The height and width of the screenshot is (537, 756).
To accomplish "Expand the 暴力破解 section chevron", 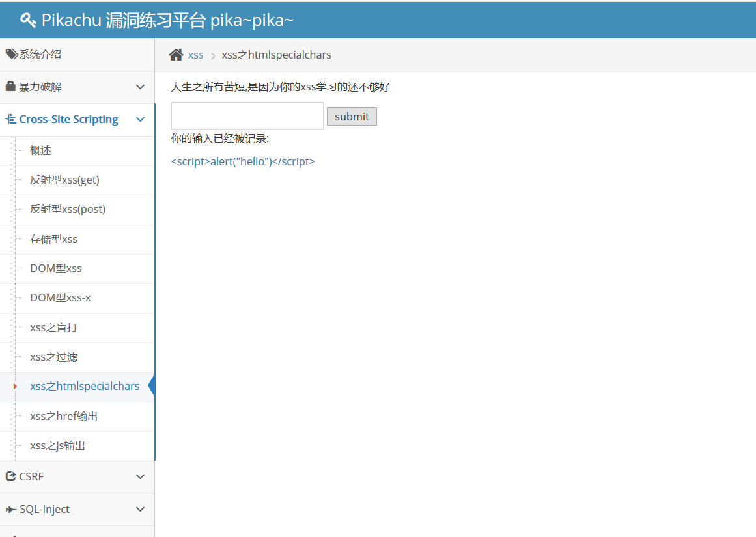I will click(140, 87).
